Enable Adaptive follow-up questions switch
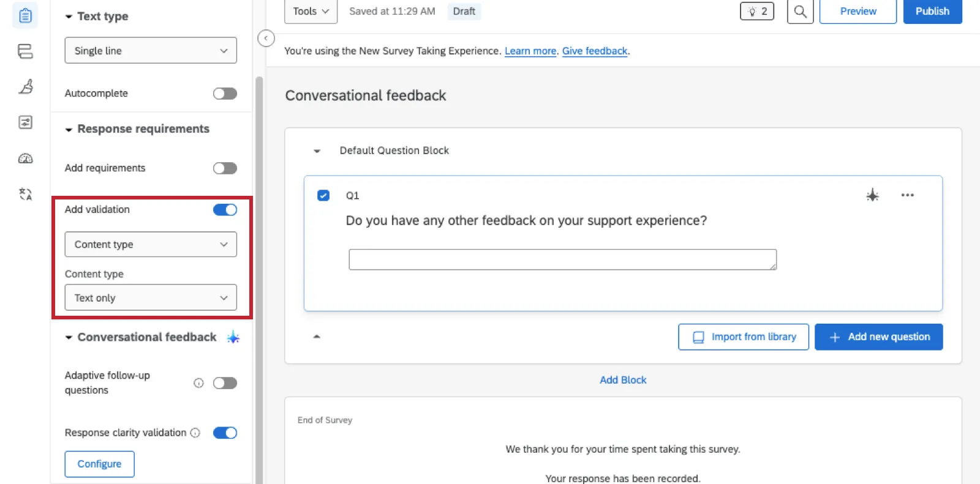The height and width of the screenshot is (484, 980). pyautogui.click(x=225, y=383)
